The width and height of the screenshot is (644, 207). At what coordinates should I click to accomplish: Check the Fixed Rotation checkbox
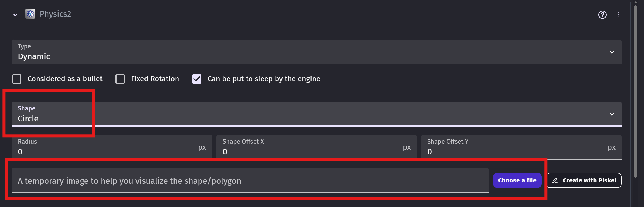coord(120,79)
